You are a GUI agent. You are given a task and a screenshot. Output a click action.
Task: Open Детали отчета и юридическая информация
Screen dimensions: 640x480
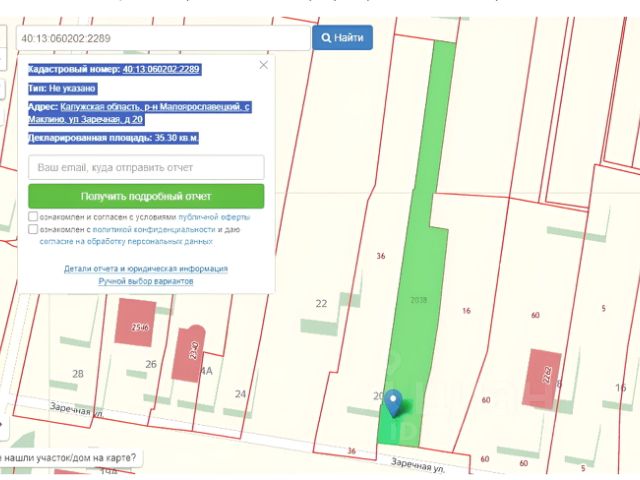(x=146, y=268)
